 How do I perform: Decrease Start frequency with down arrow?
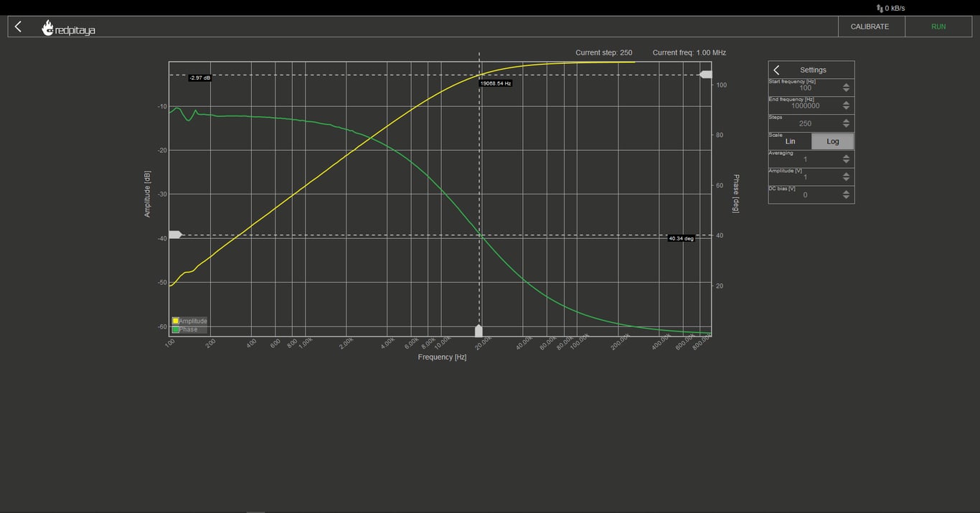(846, 90)
